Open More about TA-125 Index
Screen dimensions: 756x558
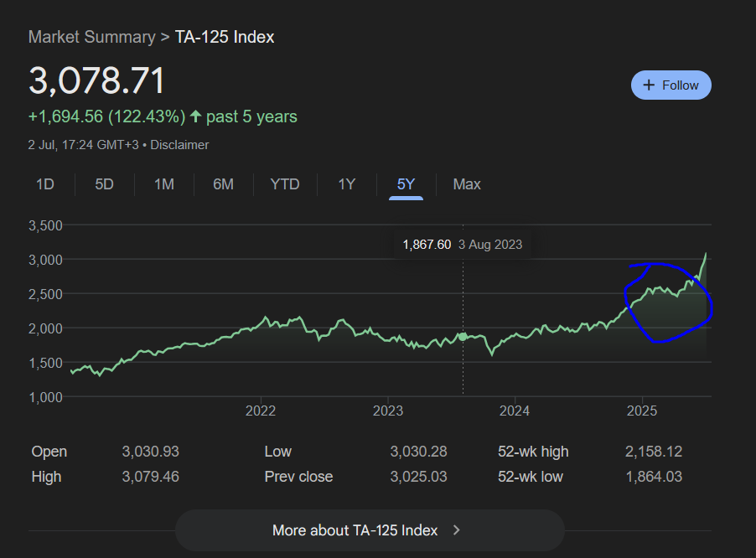point(370,530)
